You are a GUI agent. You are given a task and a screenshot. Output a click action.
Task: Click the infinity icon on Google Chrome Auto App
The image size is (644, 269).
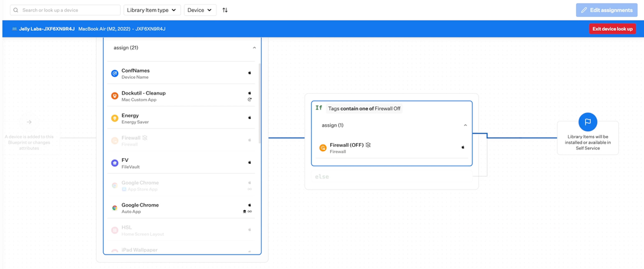(x=250, y=212)
